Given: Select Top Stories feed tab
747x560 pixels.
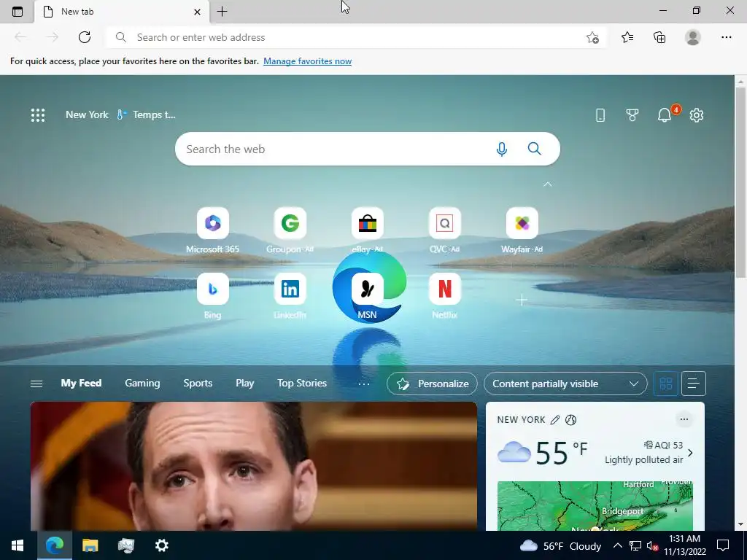Looking at the screenshot, I should click(x=302, y=383).
